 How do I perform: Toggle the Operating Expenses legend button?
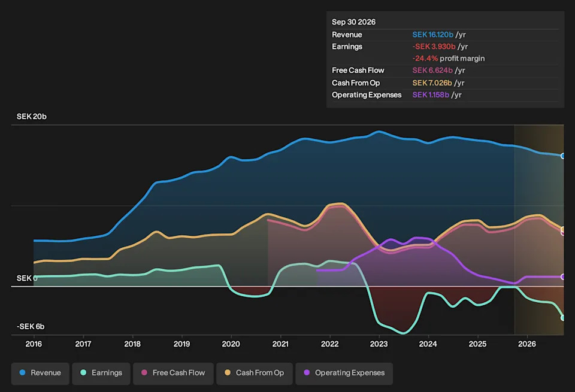(344, 373)
